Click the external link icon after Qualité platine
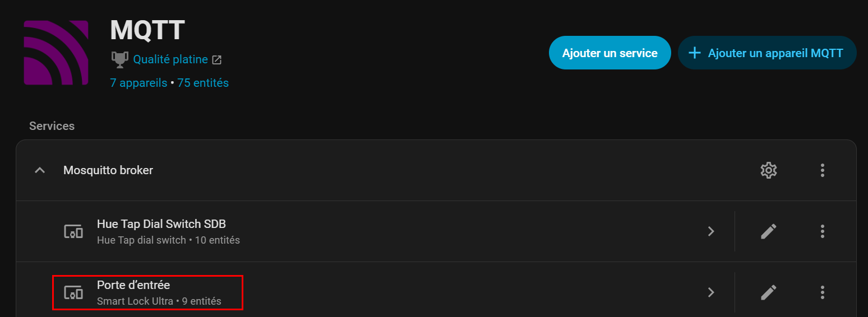The height and width of the screenshot is (317, 868). click(217, 60)
